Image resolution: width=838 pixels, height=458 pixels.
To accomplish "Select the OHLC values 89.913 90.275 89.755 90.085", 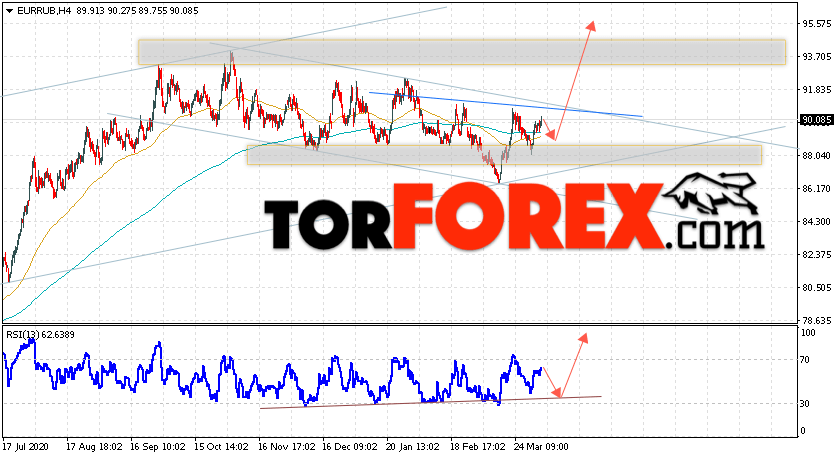I will point(137,10).
